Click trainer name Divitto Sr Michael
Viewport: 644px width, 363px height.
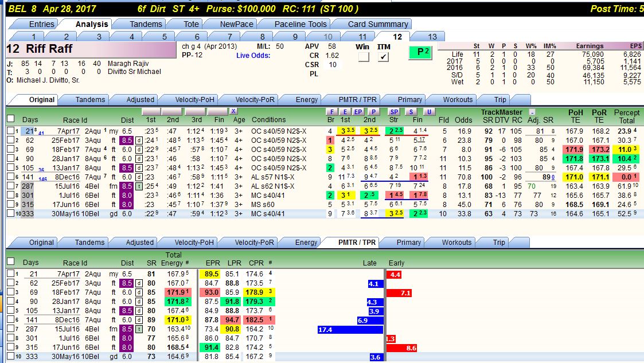(x=134, y=72)
